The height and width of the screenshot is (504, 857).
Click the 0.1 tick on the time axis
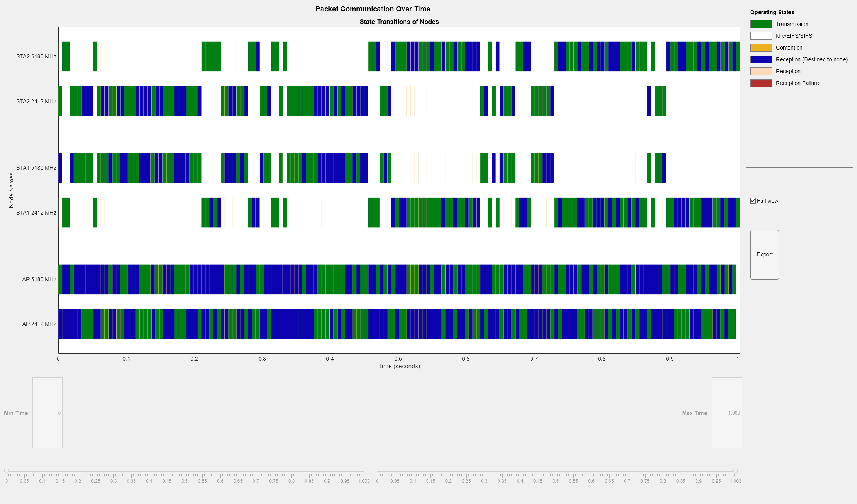click(x=126, y=359)
